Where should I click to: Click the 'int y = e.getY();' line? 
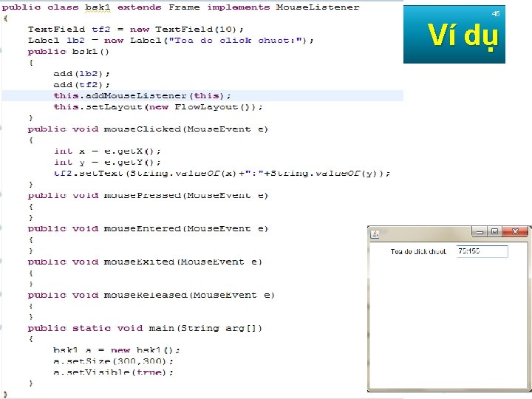click(107, 162)
